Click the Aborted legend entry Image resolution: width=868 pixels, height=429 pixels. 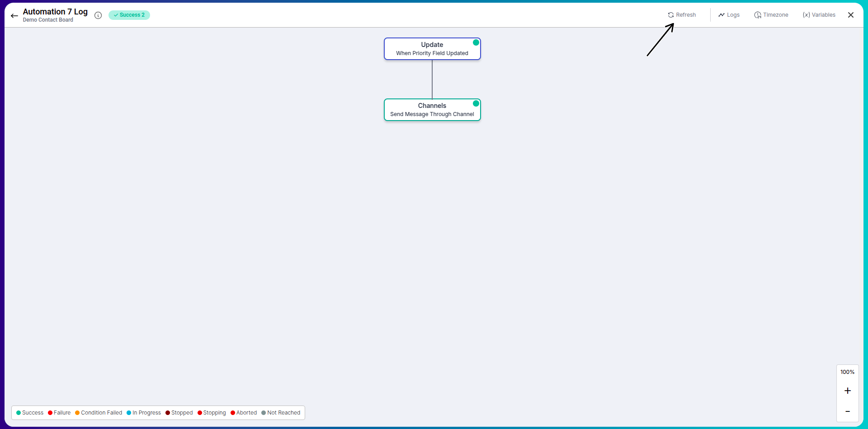click(x=244, y=413)
